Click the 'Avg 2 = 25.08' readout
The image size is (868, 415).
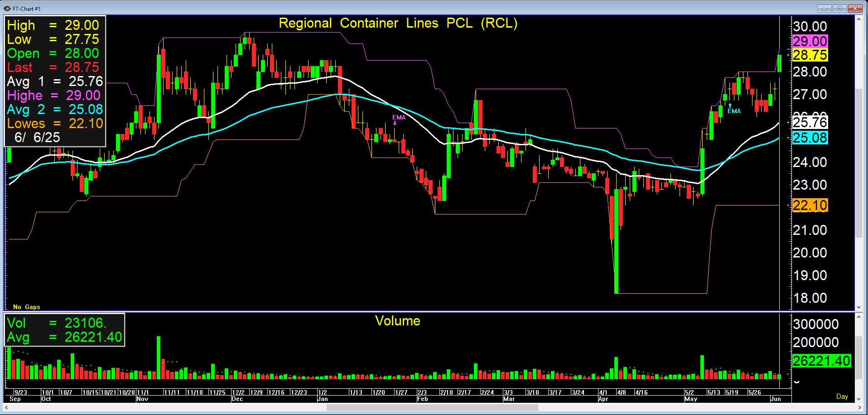pos(55,110)
